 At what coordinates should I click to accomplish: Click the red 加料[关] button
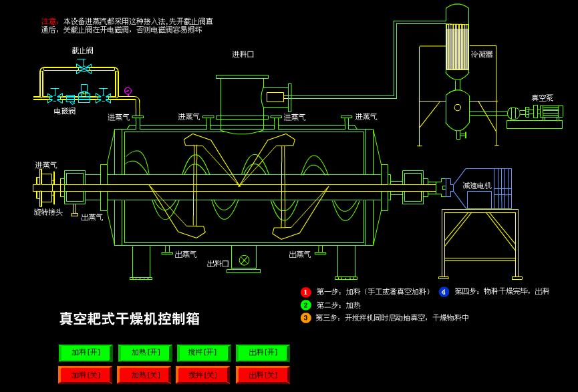click(x=85, y=375)
